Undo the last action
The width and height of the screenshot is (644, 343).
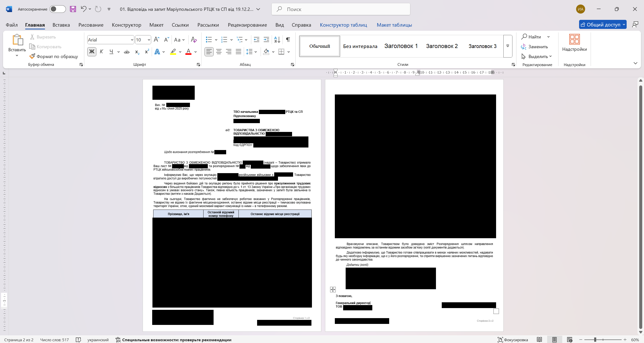tap(83, 9)
